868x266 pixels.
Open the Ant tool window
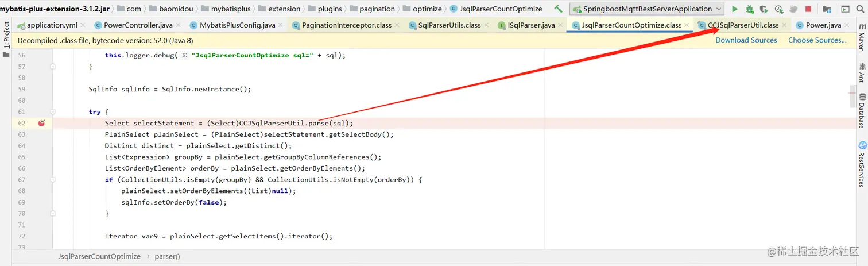[862, 72]
